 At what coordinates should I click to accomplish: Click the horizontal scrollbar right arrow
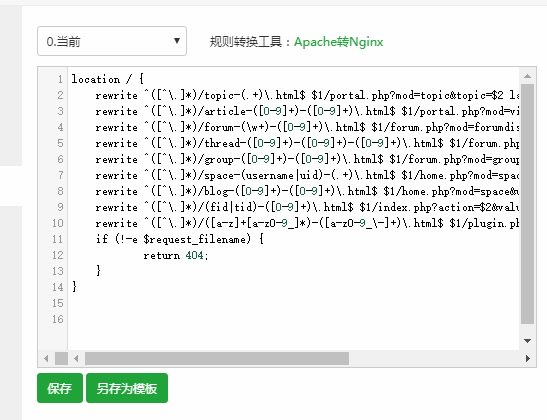(x=527, y=358)
